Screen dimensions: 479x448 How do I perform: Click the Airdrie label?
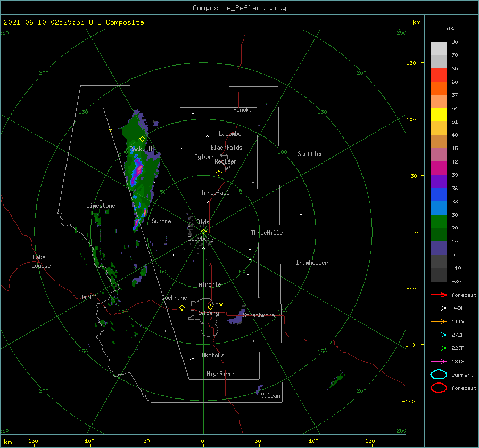210,284
